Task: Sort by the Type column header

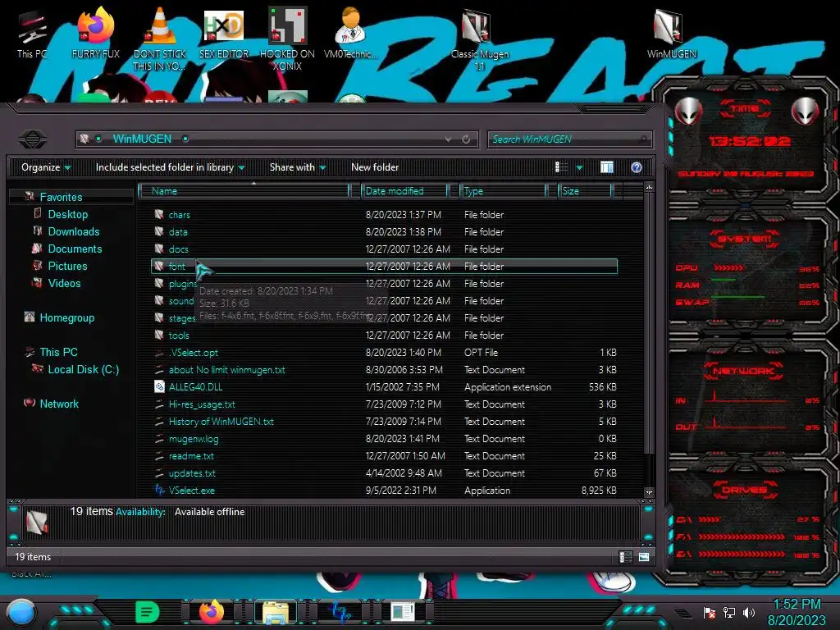Action: (x=504, y=191)
